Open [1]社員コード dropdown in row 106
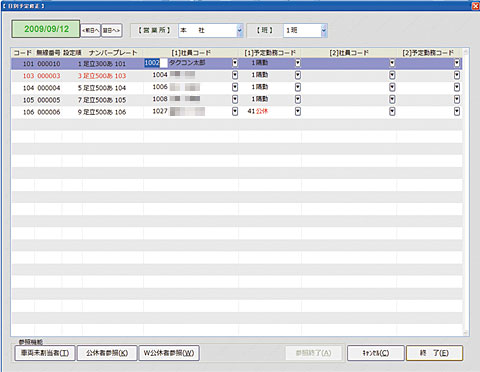Viewport: 480px width, 372px height. (x=235, y=111)
